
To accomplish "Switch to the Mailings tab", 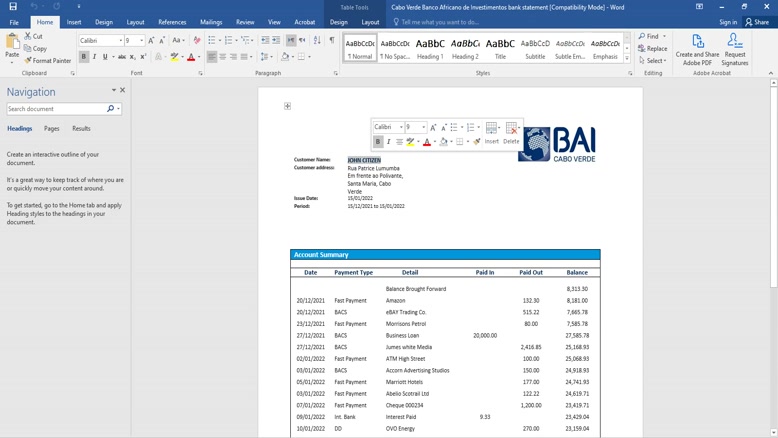I will tap(211, 22).
